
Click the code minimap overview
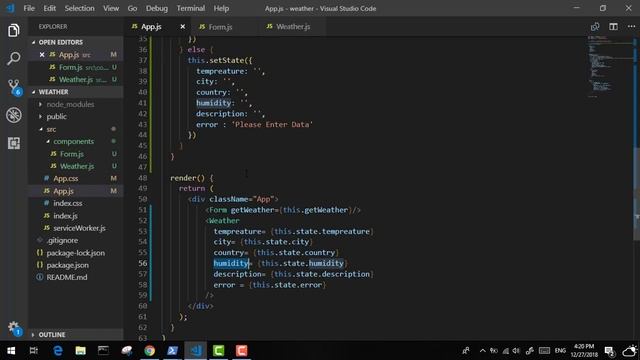[x=610, y=67]
